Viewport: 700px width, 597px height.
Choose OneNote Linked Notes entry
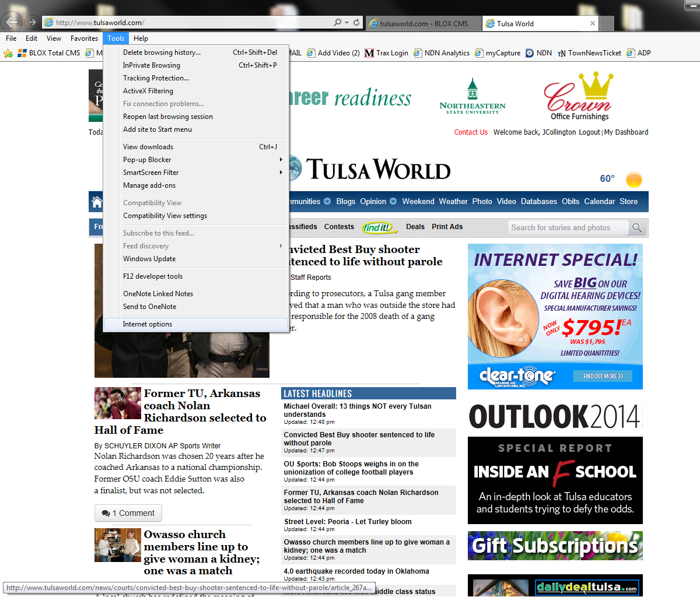click(196, 294)
